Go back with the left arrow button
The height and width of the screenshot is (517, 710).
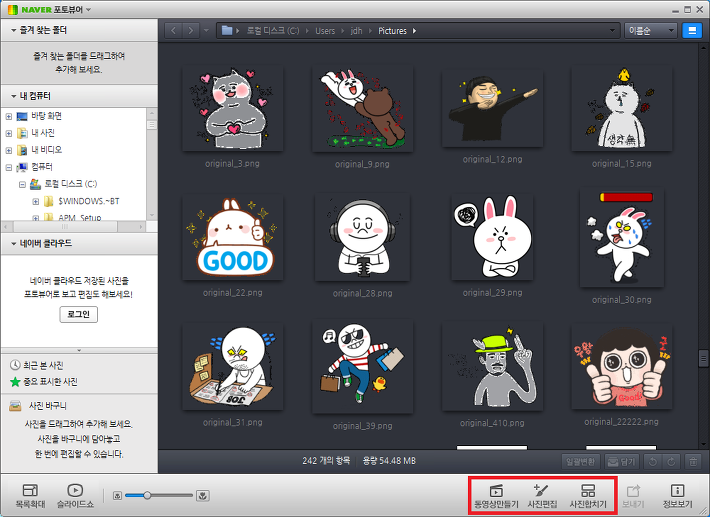click(173, 31)
